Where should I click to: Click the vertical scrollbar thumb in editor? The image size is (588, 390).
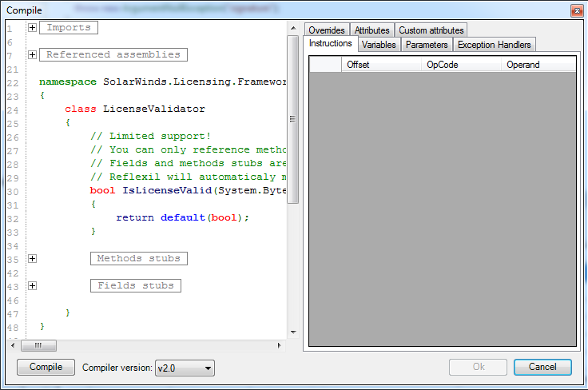tap(293, 119)
